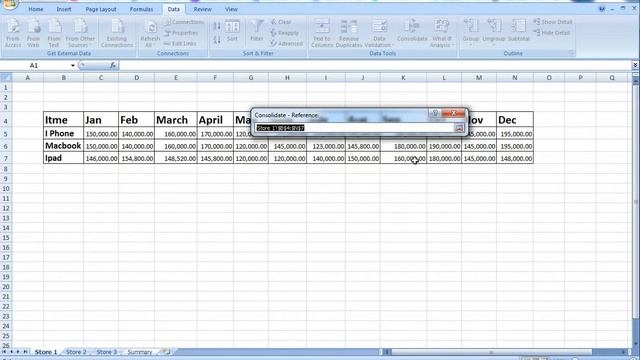This screenshot has height=360, width=640.
Task: Click the Group outline icon
Action: point(471,32)
